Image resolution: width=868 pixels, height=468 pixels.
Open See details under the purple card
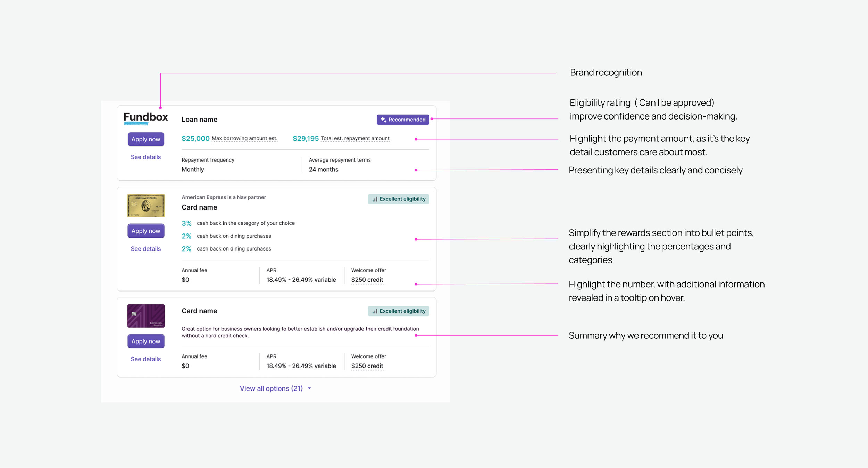click(x=145, y=359)
